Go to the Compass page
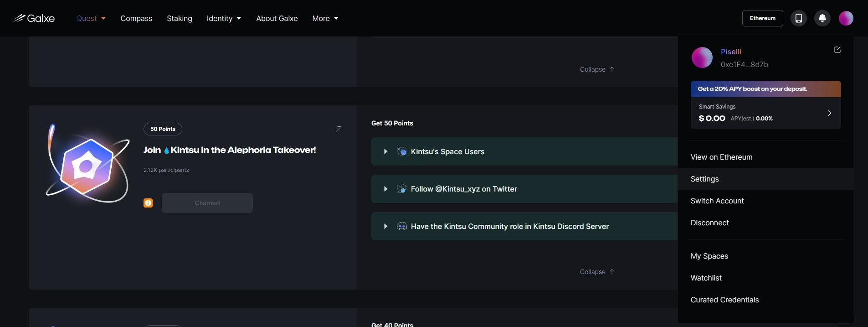The height and width of the screenshot is (327, 868). [x=136, y=18]
